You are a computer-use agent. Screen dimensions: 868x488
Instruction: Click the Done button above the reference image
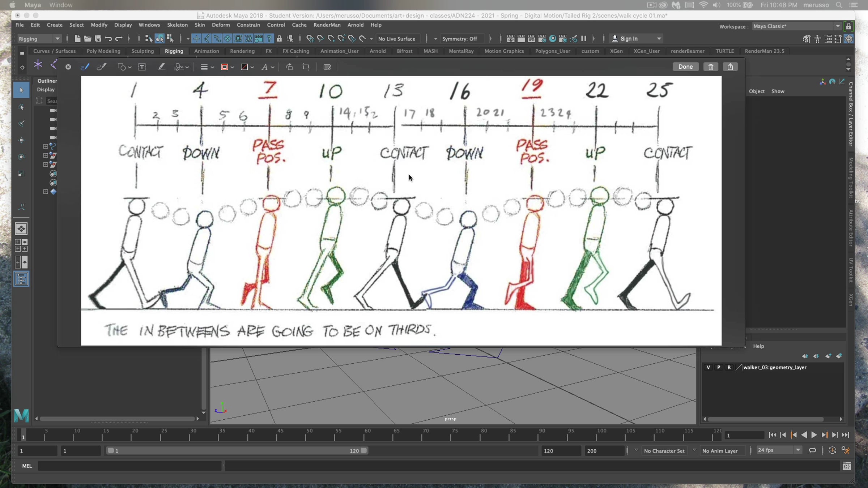point(686,67)
